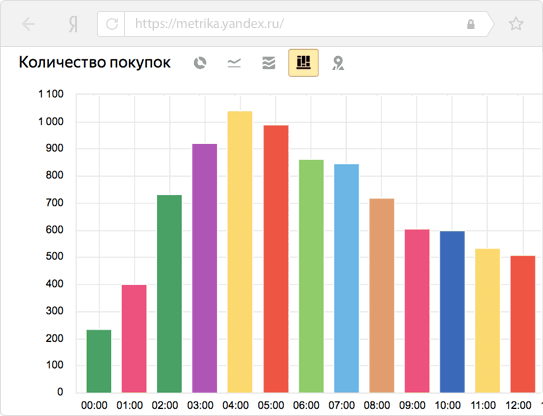The image size is (543, 416).
Task: Switch to the line chart view icon
Action: point(234,63)
